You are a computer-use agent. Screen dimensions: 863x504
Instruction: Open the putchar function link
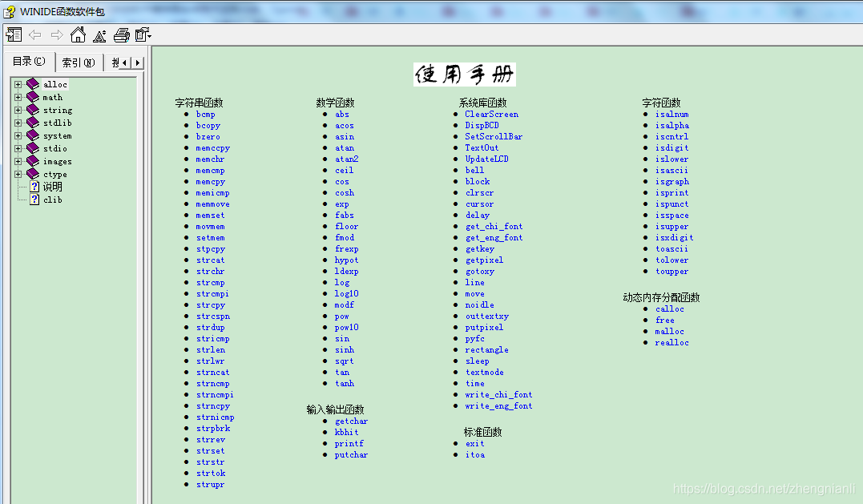pyautogui.click(x=351, y=455)
